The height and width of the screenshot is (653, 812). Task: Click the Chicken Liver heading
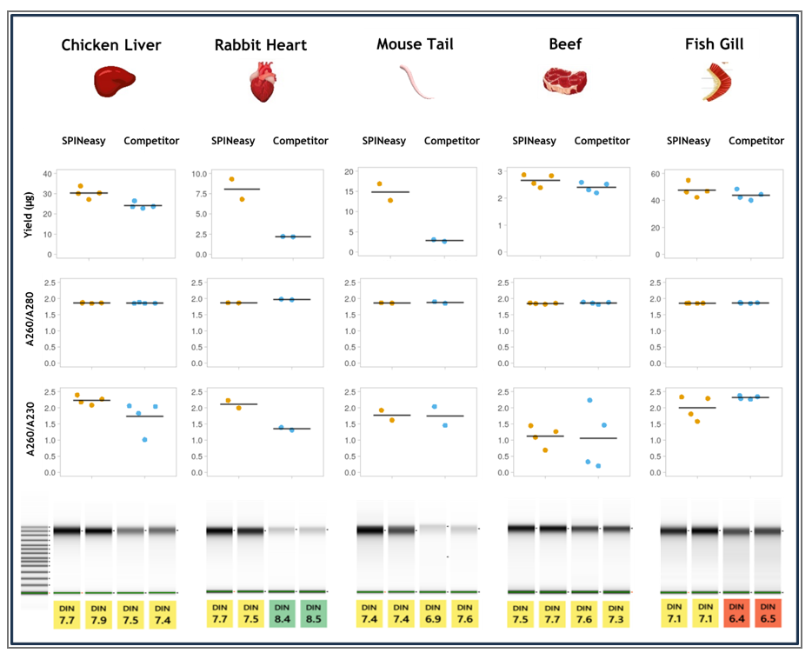click(111, 45)
